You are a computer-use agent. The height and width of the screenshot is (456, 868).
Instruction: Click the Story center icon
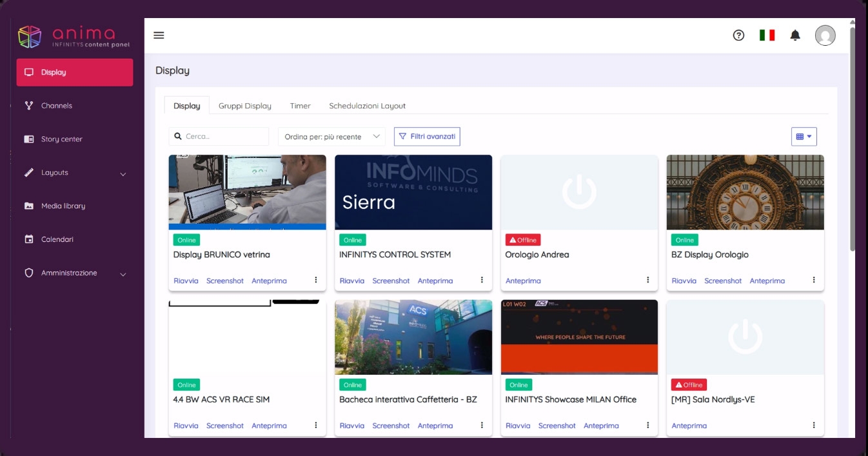point(28,139)
